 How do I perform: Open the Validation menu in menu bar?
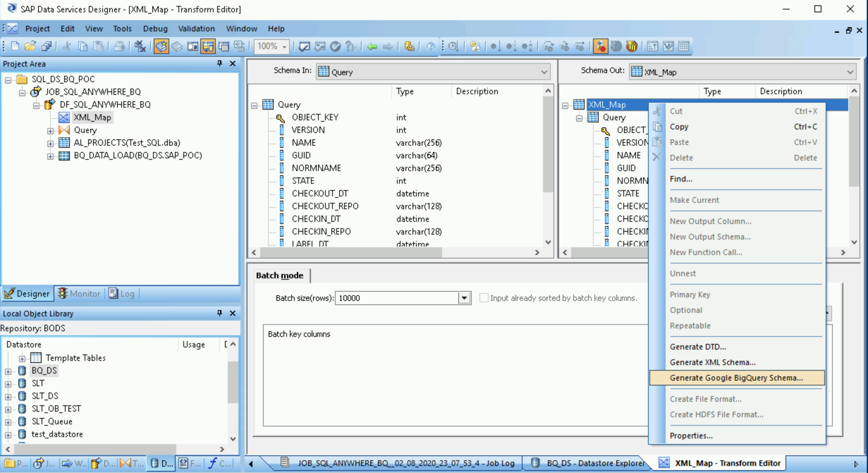(197, 28)
